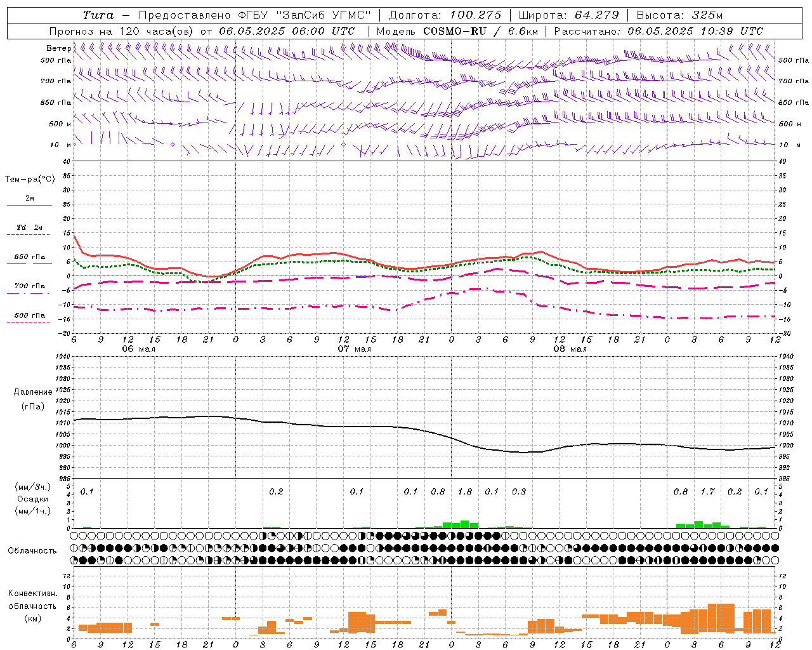The height and width of the screenshot is (650, 812).
Task: Click the solid 850 гПа temperature legend line
Action: pos(30,263)
